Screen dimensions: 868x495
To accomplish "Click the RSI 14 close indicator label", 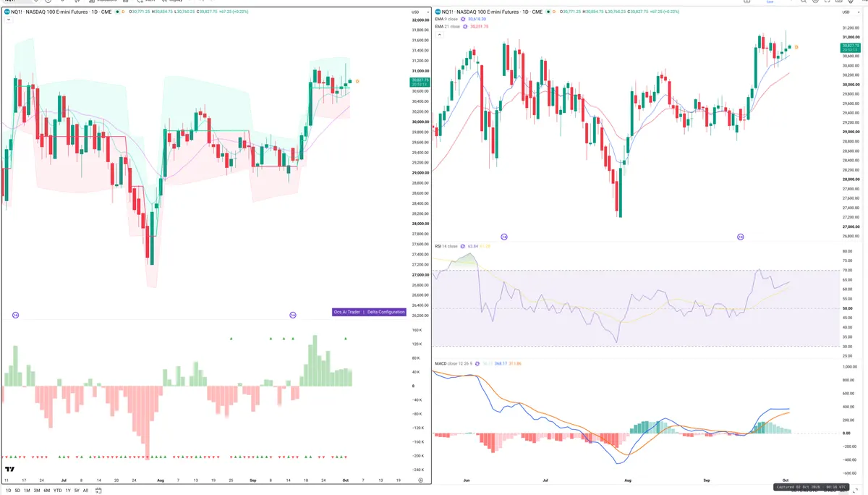I will click(446, 246).
